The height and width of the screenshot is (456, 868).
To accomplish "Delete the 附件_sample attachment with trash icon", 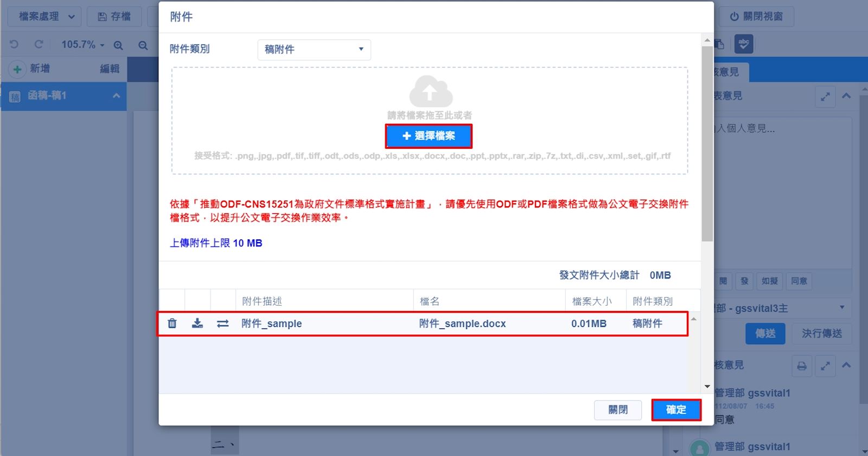I will [172, 324].
